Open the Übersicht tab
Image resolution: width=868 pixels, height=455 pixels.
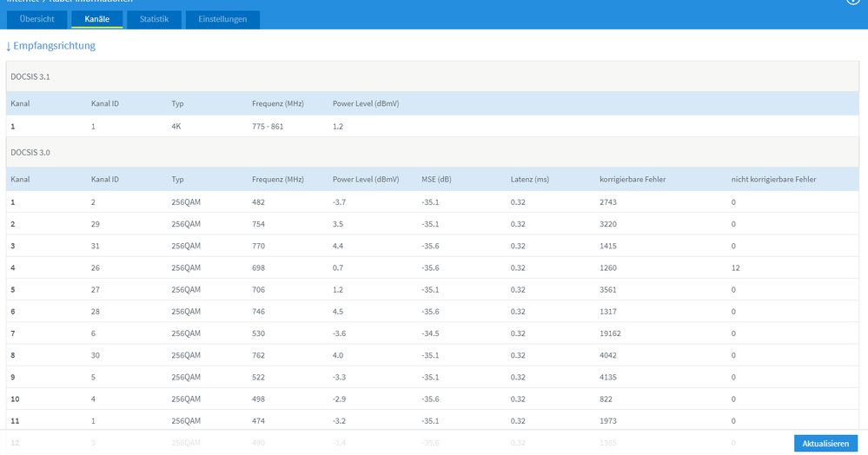[37, 19]
